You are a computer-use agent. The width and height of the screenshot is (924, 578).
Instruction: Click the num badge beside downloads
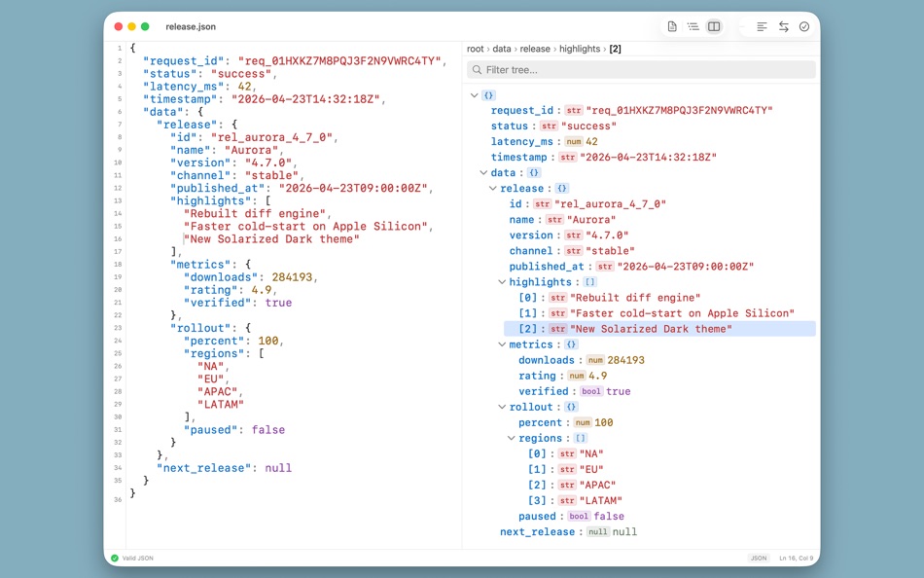595,360
